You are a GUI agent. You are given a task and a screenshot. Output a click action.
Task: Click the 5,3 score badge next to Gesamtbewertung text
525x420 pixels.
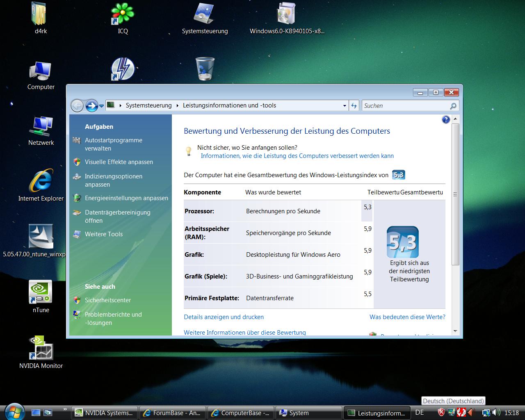pyautogui.click(x=398, y=175)
